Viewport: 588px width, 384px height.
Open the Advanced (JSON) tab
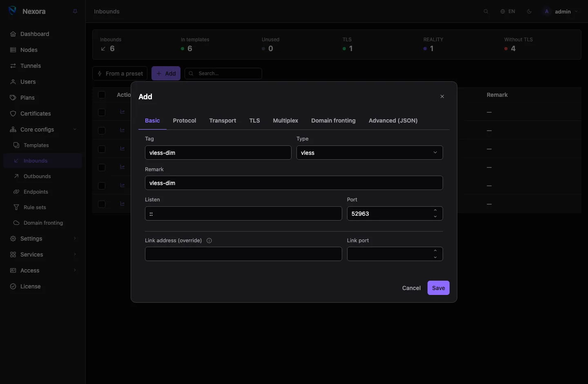[x=393, y=121]
